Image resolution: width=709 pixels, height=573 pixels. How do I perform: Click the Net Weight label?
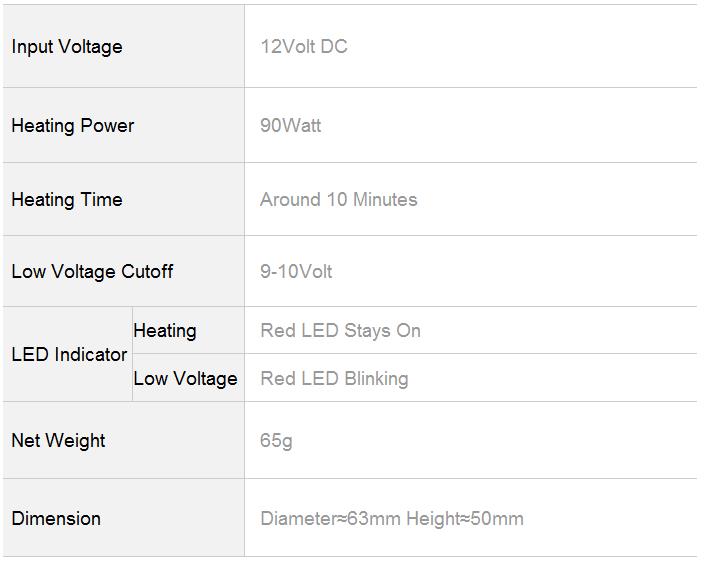[x=58, y=441]
